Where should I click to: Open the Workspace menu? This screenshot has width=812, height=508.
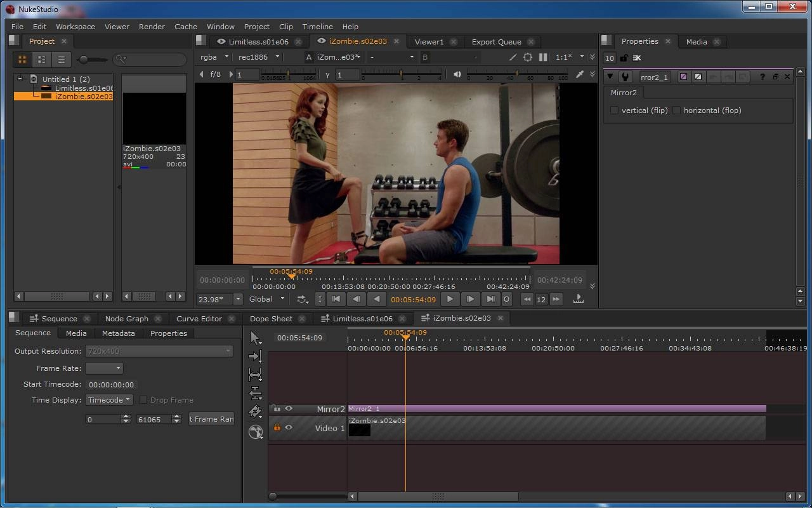coord(75,27)
